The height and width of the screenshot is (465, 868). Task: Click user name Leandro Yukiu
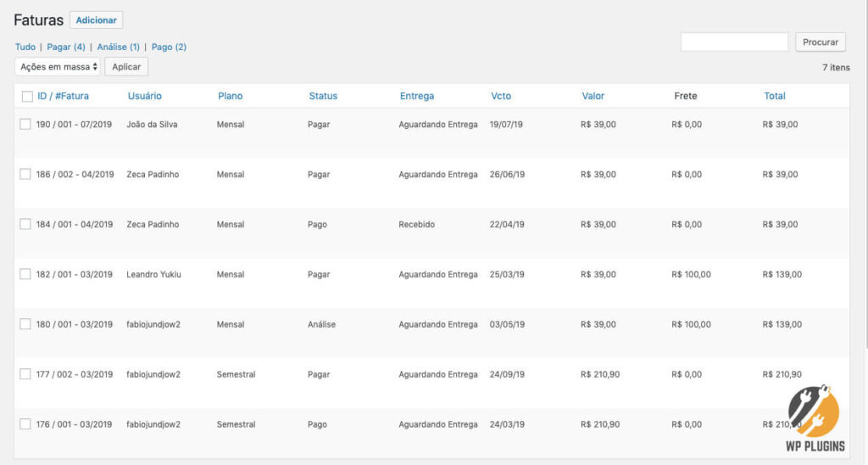point(153,274)
